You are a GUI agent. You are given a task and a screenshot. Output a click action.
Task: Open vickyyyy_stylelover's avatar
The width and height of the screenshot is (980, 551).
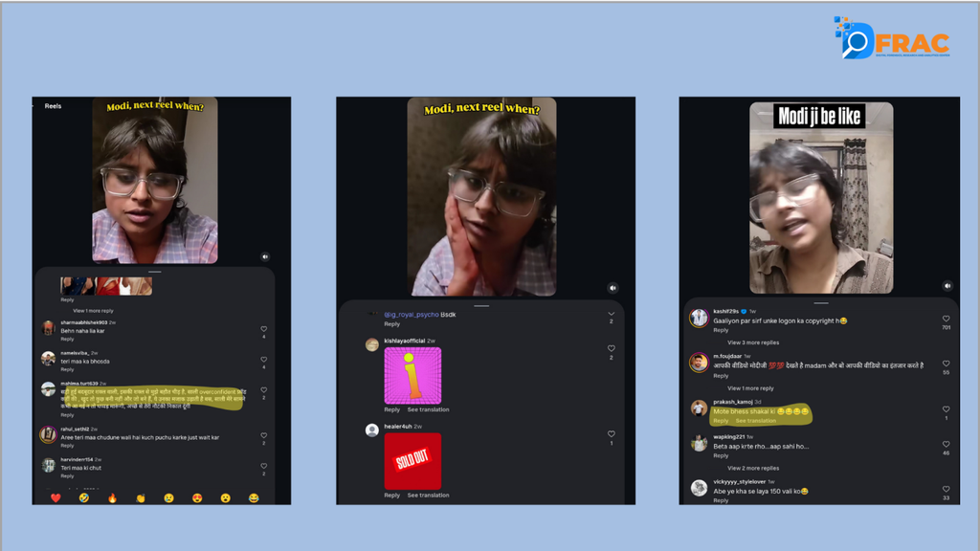tap(699, 488)
